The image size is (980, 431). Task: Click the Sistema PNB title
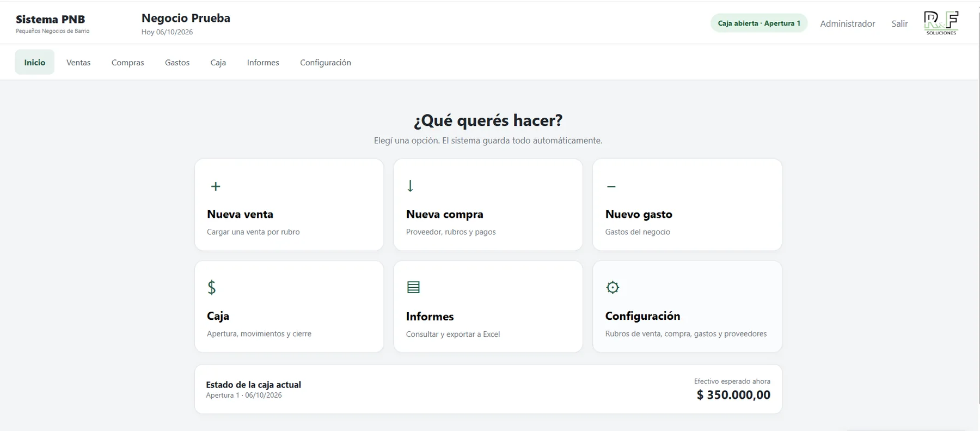(51, 19)
